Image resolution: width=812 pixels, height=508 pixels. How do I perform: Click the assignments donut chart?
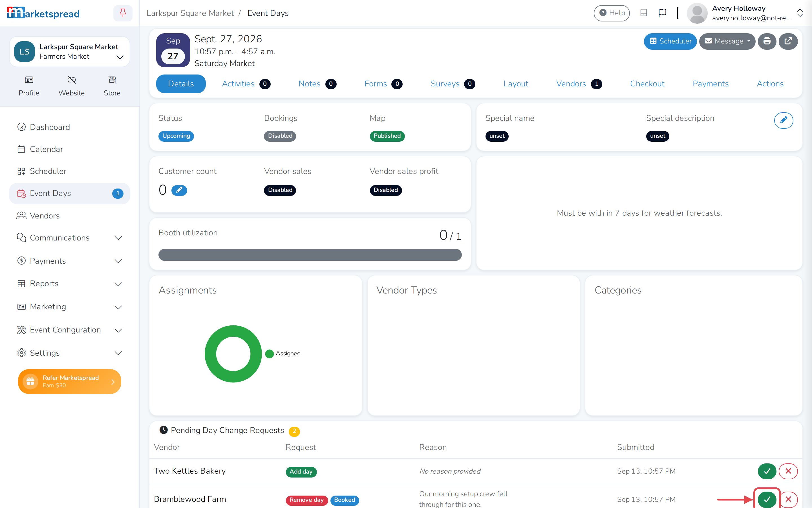(233, 354)
